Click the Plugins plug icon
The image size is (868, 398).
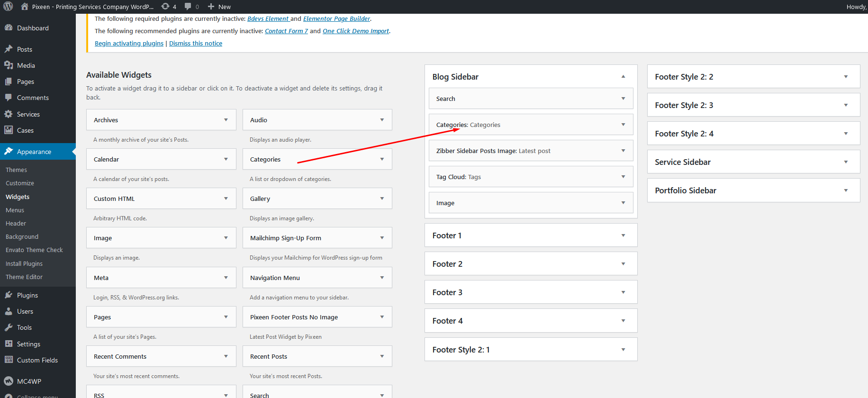(x=9, y=295)
